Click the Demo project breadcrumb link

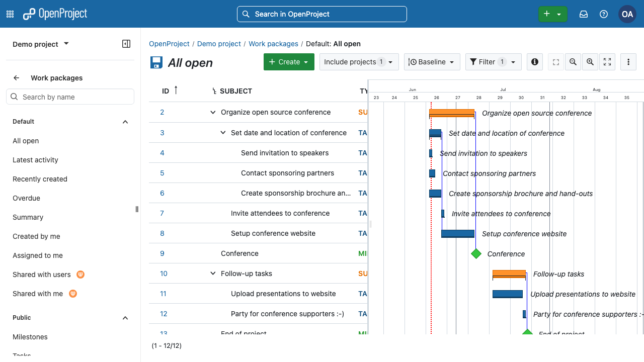219,44
